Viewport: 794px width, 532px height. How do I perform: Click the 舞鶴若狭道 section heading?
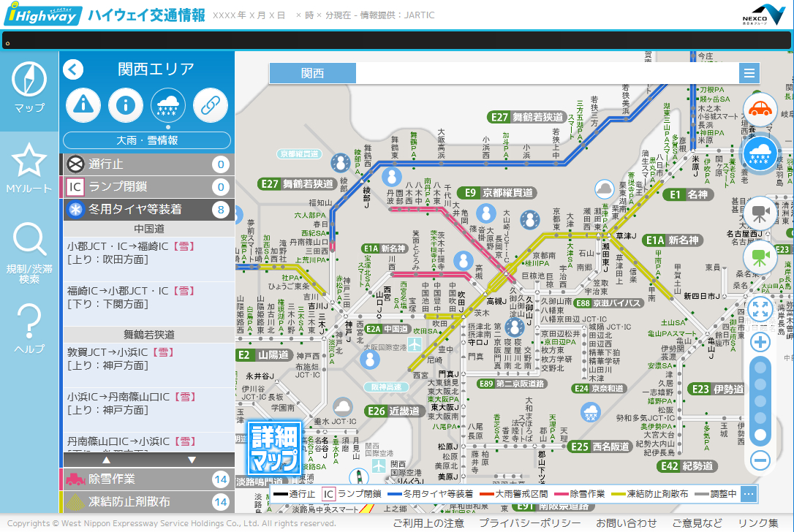149,335
